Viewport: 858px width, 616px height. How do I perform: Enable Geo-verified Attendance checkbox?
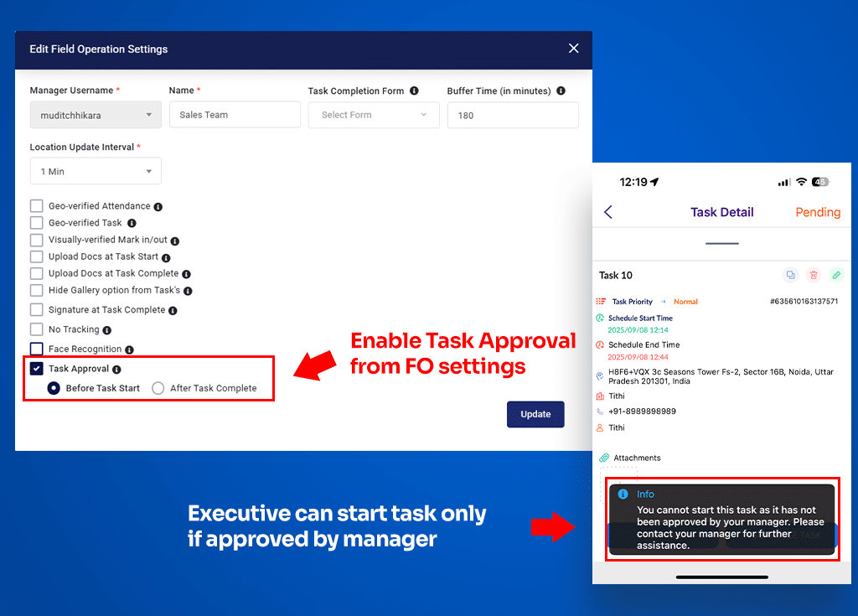[37, 206]
